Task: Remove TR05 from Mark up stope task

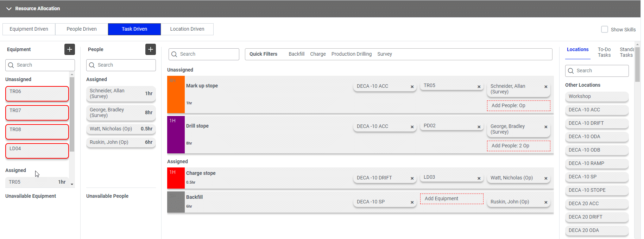Action: pos(479,87)
